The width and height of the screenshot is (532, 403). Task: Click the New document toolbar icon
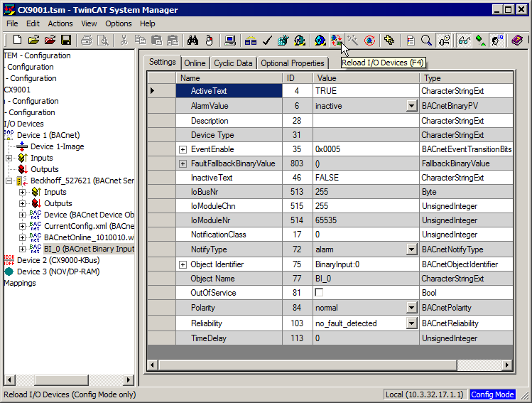(17, 41)
